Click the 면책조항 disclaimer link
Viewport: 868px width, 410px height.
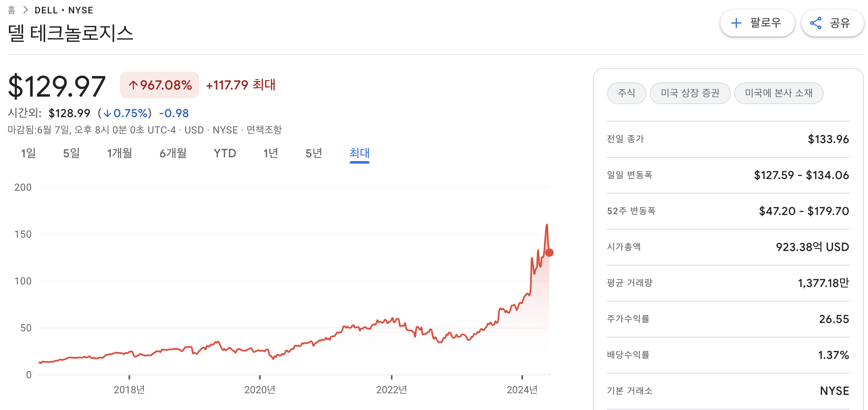pyautogui.click(x=264, y=130)
